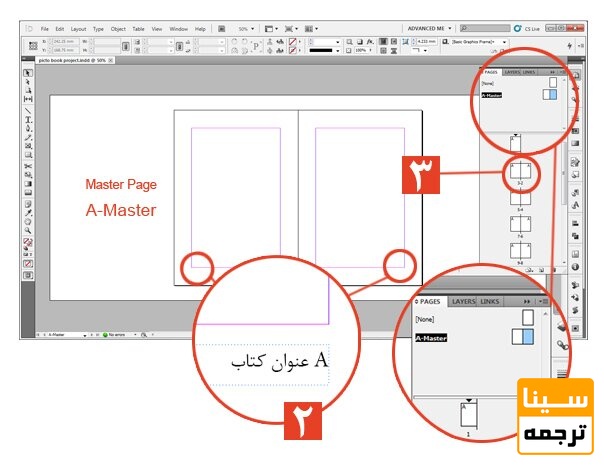Open the Layout menu
This screenshot has width=604, height=465.
[x=78, y=29]
